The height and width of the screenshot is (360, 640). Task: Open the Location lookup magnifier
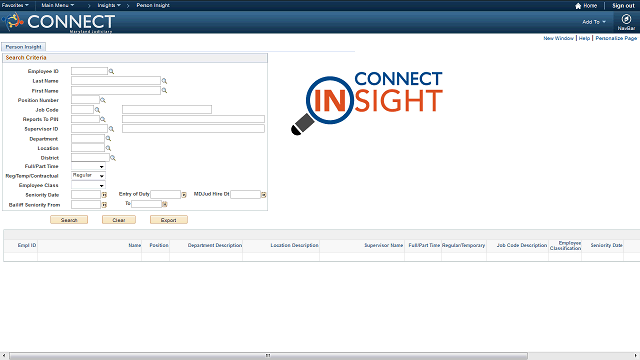[108, 148]
